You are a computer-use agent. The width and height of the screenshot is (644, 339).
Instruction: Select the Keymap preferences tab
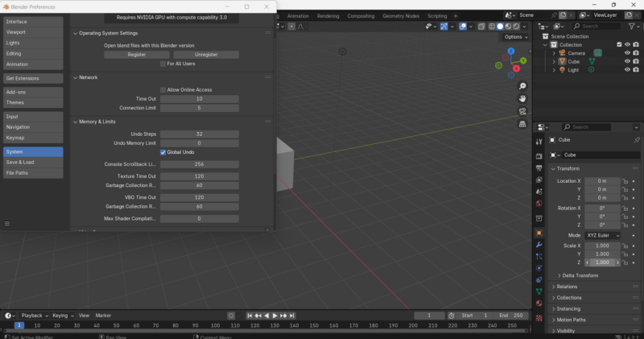(x=33, y=138)
